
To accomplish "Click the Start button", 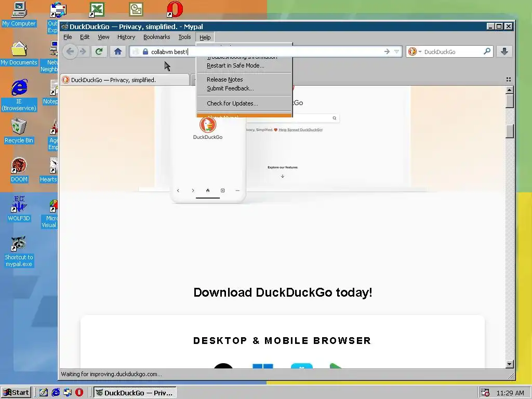I will pyautogui.click(x=16, y=393).
